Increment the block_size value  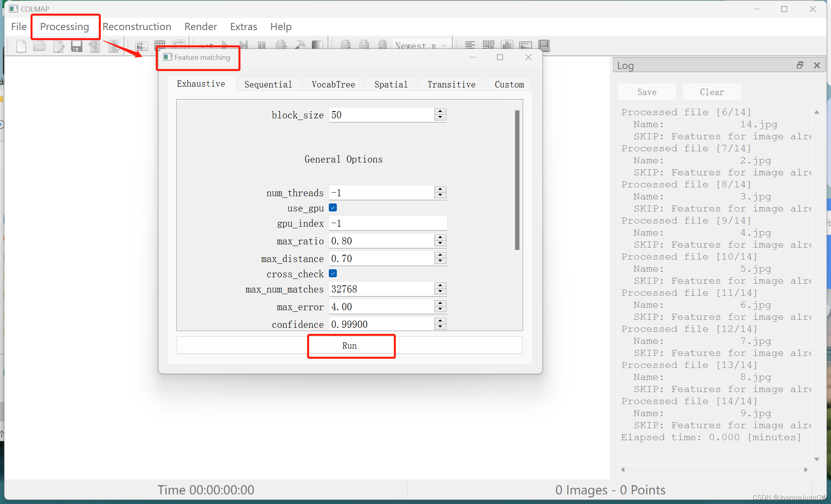pos(440,111)
